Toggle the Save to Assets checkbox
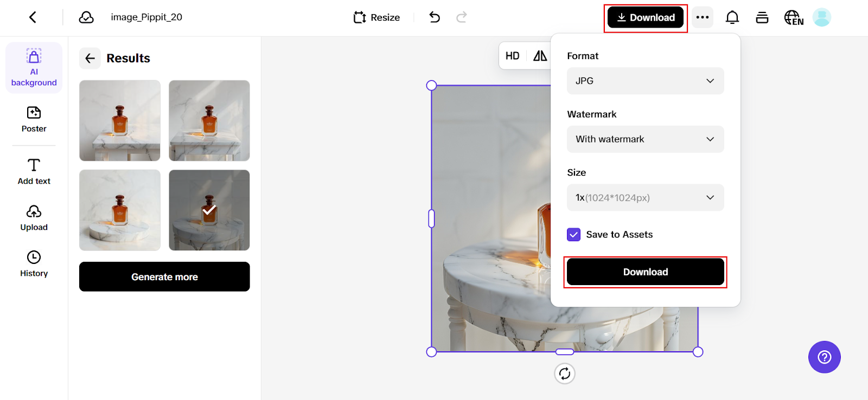This screenshot has width=868, height=400. click(573, 235)
